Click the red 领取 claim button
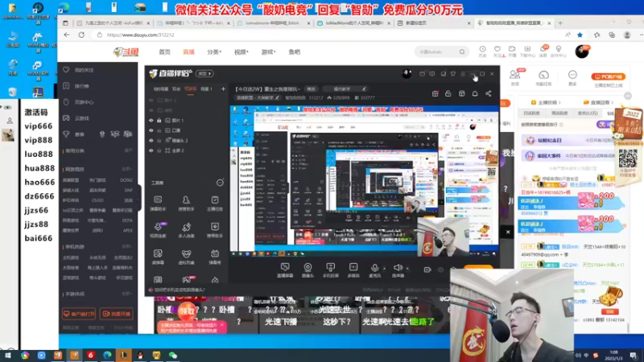 click(188, 311)
